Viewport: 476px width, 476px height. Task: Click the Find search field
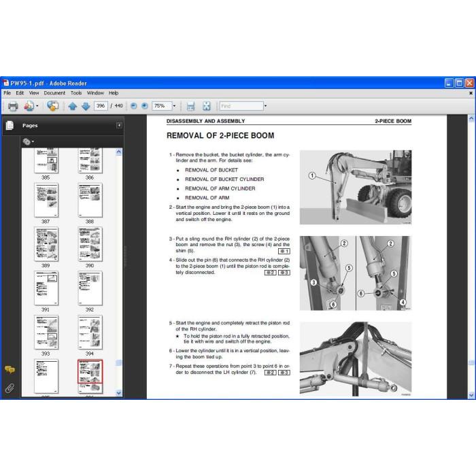pyautogui.click(x=241, y=106)
